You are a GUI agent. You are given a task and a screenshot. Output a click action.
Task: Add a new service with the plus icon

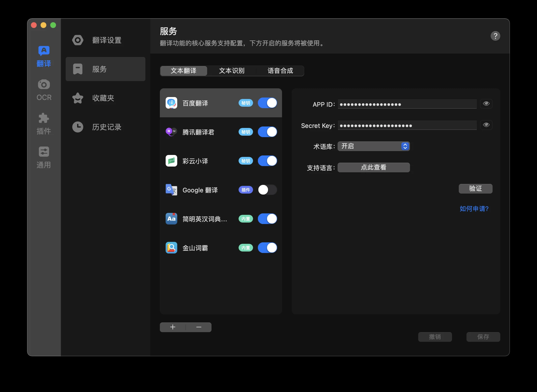point(173,327)
